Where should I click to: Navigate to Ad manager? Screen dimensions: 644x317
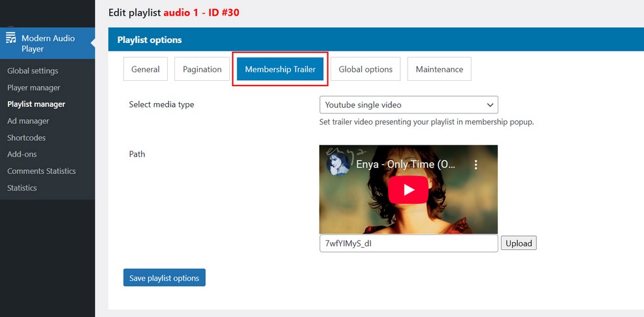point(28,121)
